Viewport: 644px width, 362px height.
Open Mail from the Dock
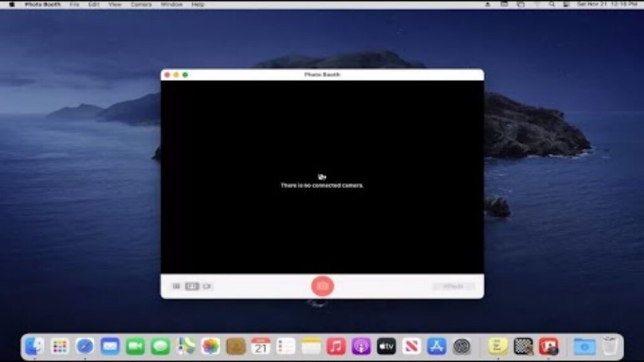[110, 346]
